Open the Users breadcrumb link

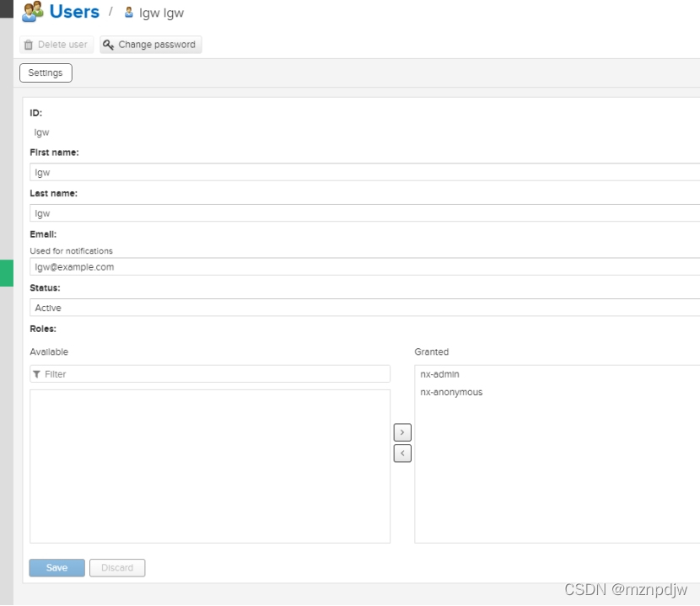pos(74,12)
